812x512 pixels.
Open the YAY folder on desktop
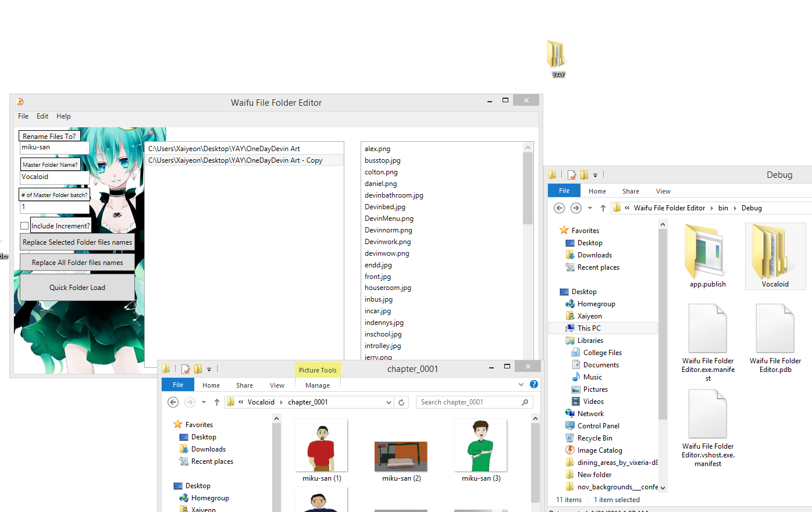click(557, 59)
